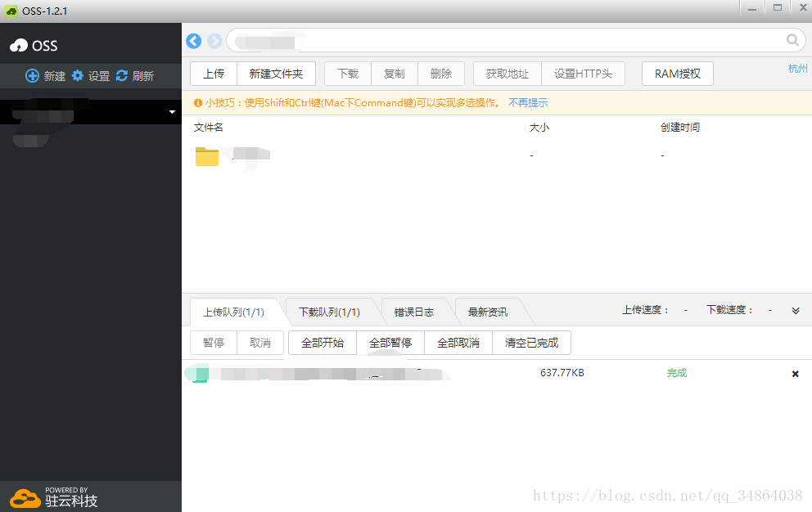Image resolution: width=812 pixels, height=512 pixels.
Task: Click the forward navigation arrow icon
Action: pyautogui.click(x=214, y=41)
